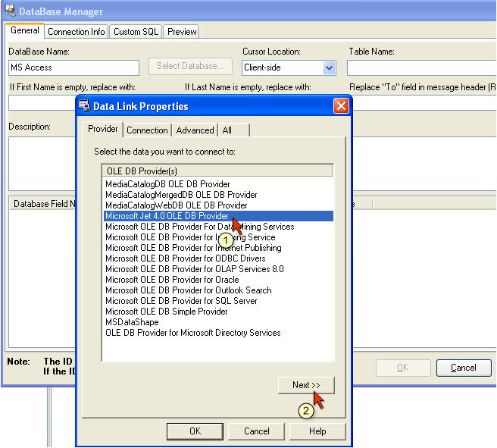Viewport: 497px width, 448px height.
Task: Focus the DataBase Name input field
Action: tap(73, 68)
